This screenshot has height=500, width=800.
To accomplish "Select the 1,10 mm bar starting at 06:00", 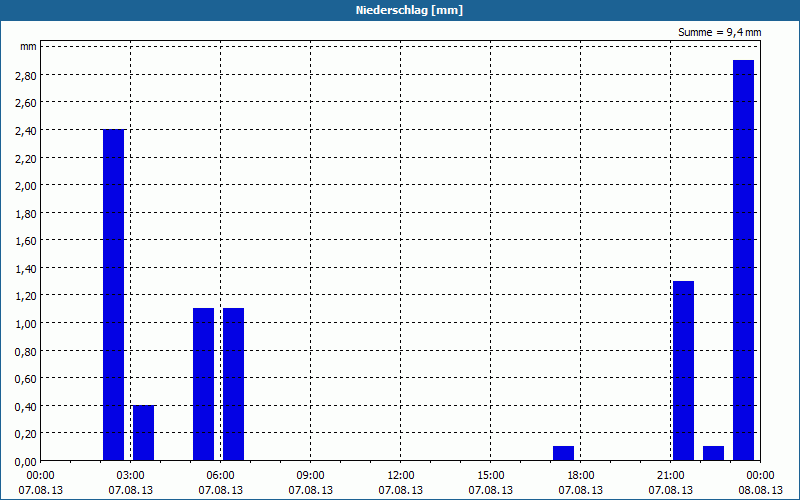I will pyautogui.click(x=234, y=384).
